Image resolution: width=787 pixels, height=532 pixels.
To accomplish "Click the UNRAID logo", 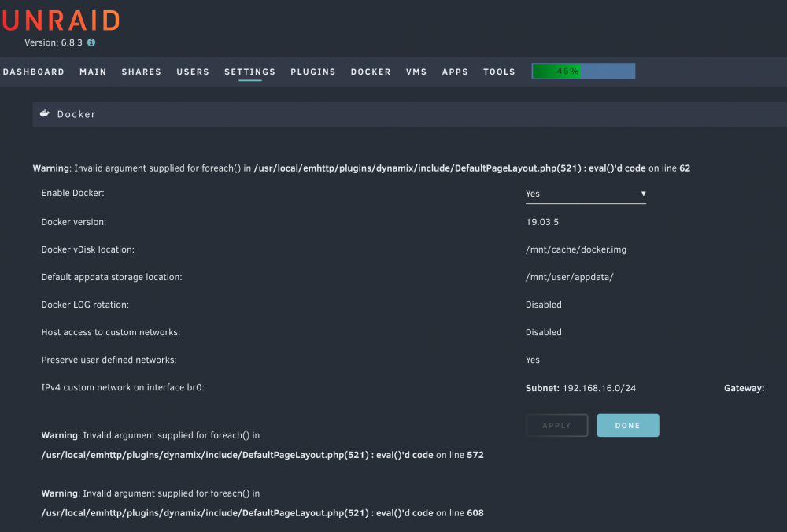I will pos(61,20).
